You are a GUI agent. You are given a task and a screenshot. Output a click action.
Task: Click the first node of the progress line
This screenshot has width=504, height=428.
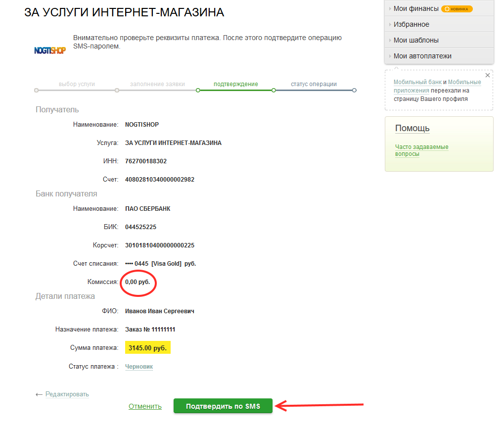[x=36, y=91]
